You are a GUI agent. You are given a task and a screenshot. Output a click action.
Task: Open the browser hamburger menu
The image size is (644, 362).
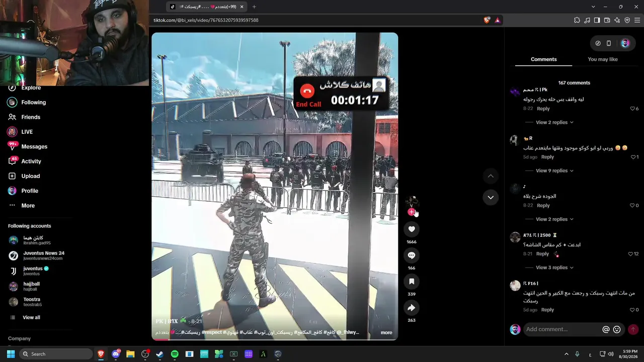point(637,20)
